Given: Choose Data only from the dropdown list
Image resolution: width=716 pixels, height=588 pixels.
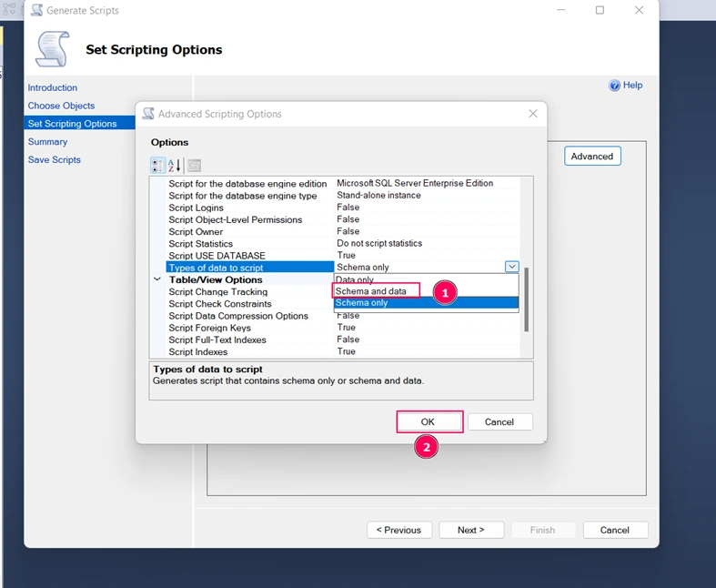Looking at the screenshot, I should [354, 279].
